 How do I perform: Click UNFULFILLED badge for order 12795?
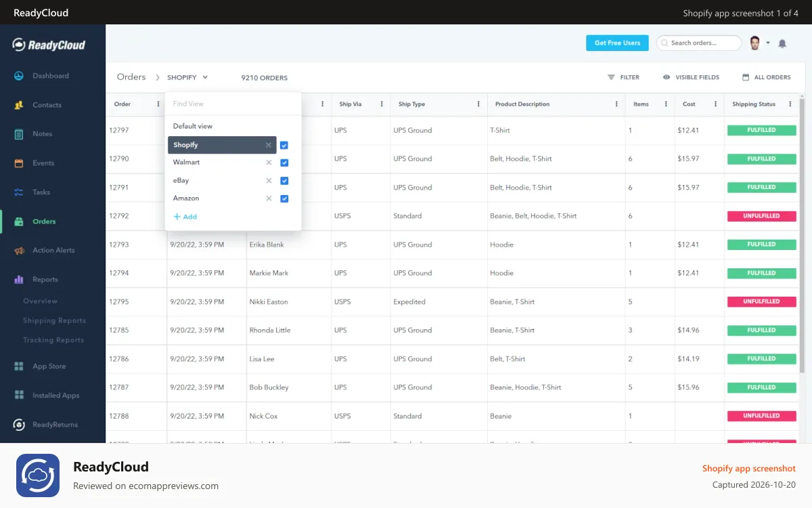pos(761,301)
